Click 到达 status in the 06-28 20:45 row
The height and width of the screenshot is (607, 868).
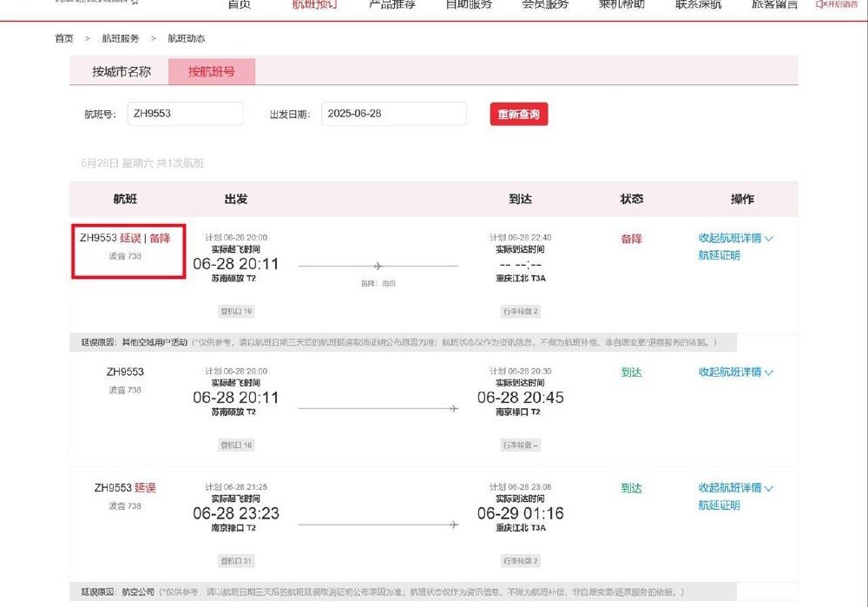(632, 373)
